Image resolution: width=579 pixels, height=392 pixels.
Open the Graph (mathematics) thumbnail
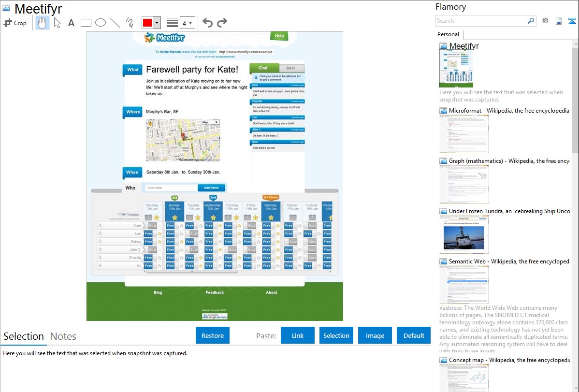coord(464,184)
